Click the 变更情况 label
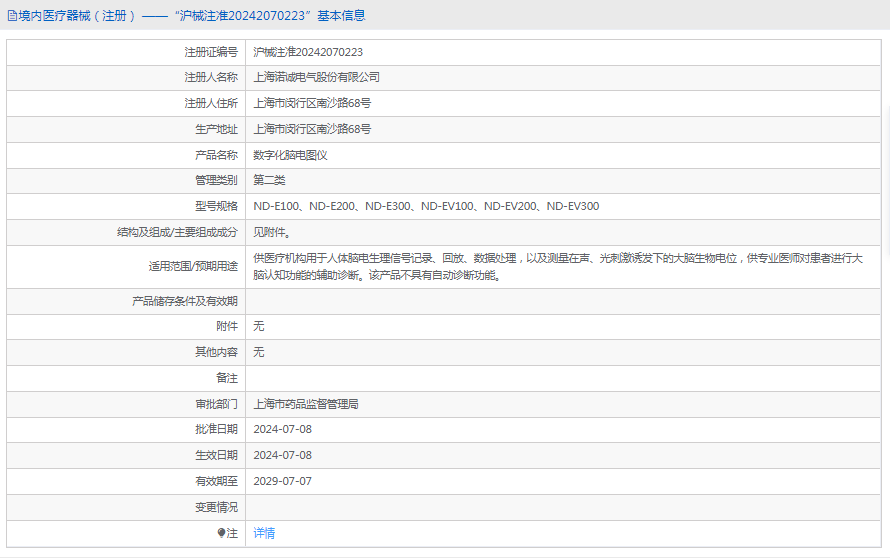Image resolution: width=890 pixels, height=558 pixels. coord(216,507)
